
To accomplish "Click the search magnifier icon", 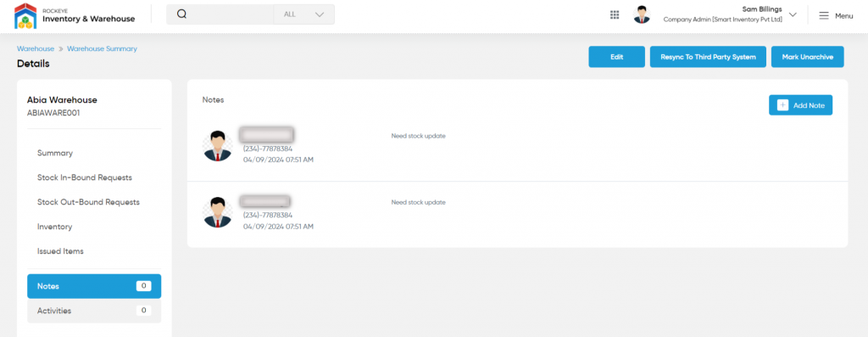I will [181, 14].
